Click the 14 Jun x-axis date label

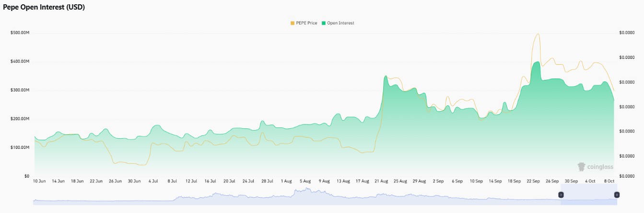(x=58, y=181)
